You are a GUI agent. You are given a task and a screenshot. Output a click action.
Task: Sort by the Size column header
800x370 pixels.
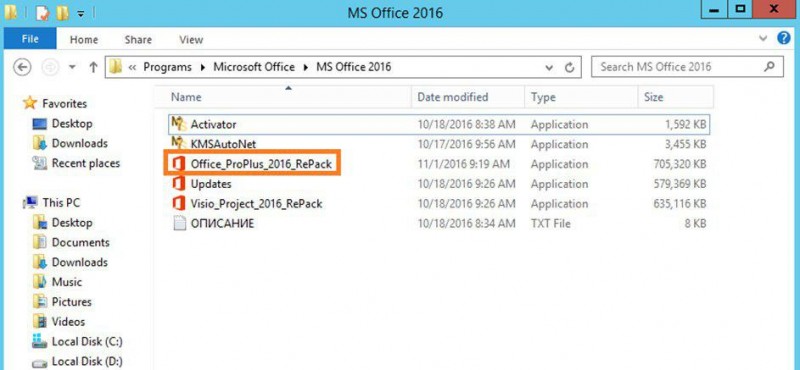click(x=676, y=97)
